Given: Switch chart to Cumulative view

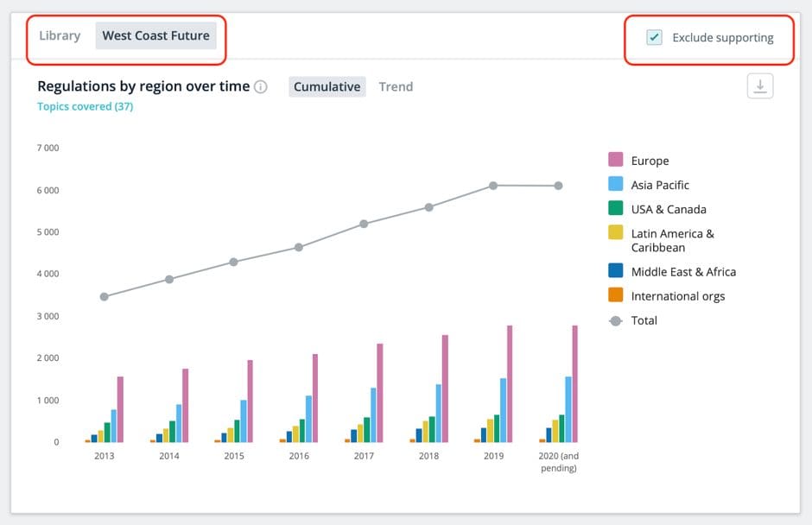Looking at the screenshot, I should click(327, 86).
